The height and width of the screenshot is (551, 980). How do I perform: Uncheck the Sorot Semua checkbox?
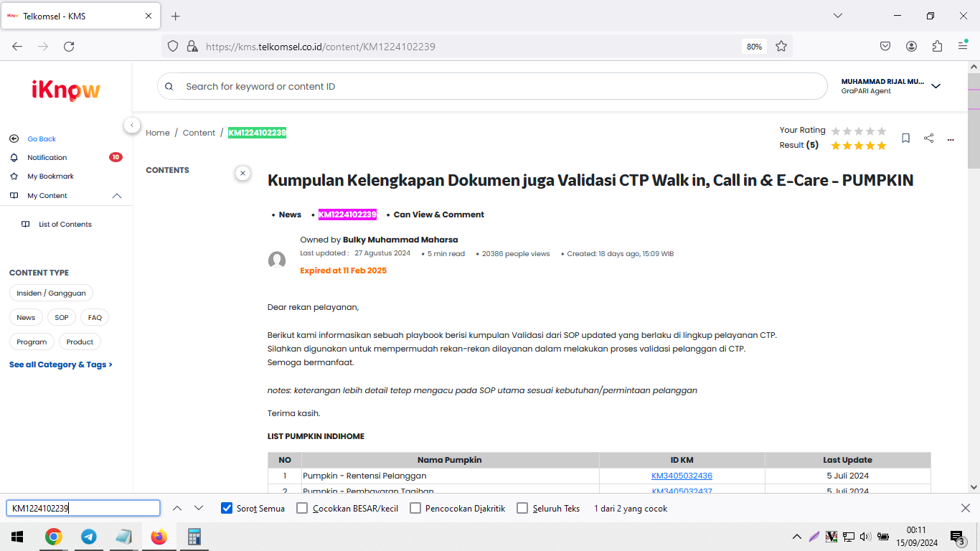[227, 508]
